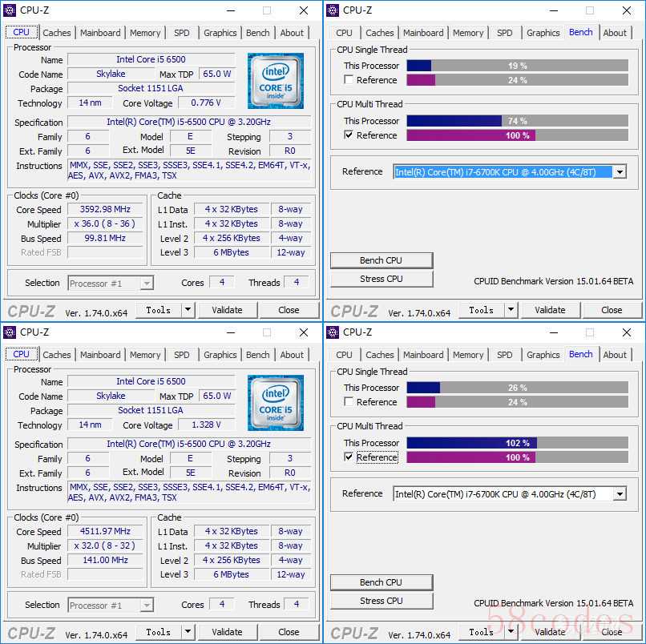Open the Tools dropdown arrow in the 1.328 V window
The width and height of the screenshot is (646, 644).
pyautogui.click(x=188, y=632)
